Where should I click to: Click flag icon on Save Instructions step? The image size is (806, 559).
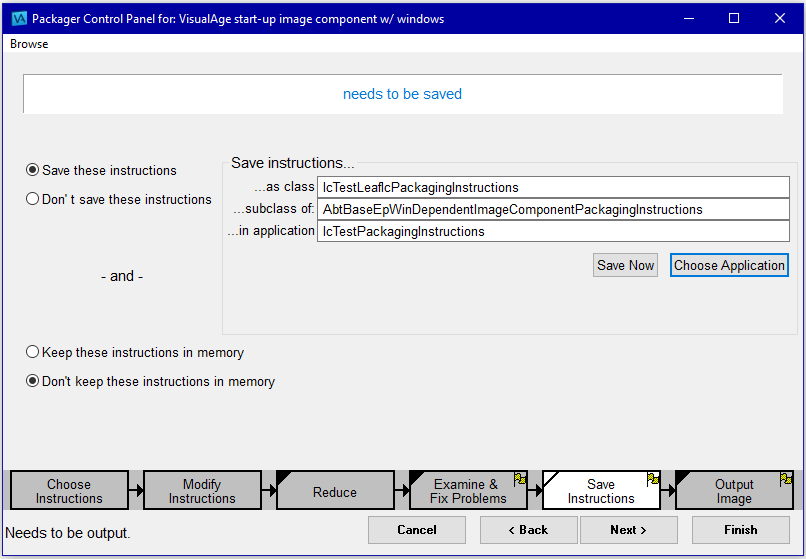click(653, 479)
